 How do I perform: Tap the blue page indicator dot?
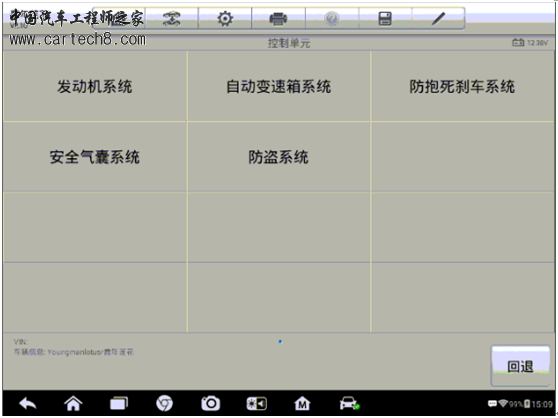(280, 342)
